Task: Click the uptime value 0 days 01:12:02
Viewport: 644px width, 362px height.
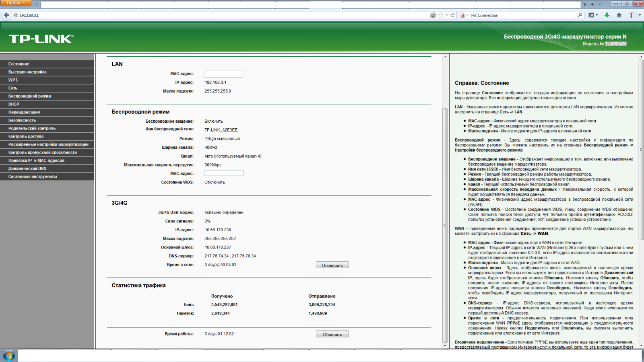Action: tap(219, 334)
